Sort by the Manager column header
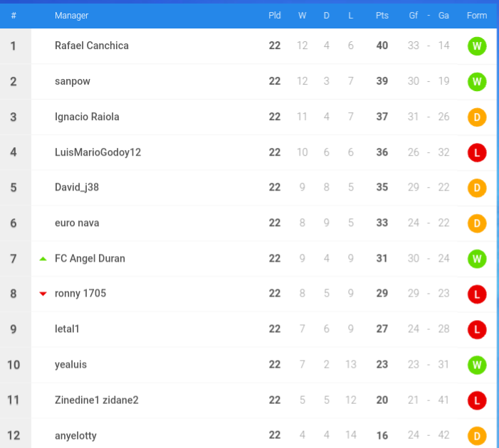The height and width of the screenshot is (448, 499). click(71, 15)
